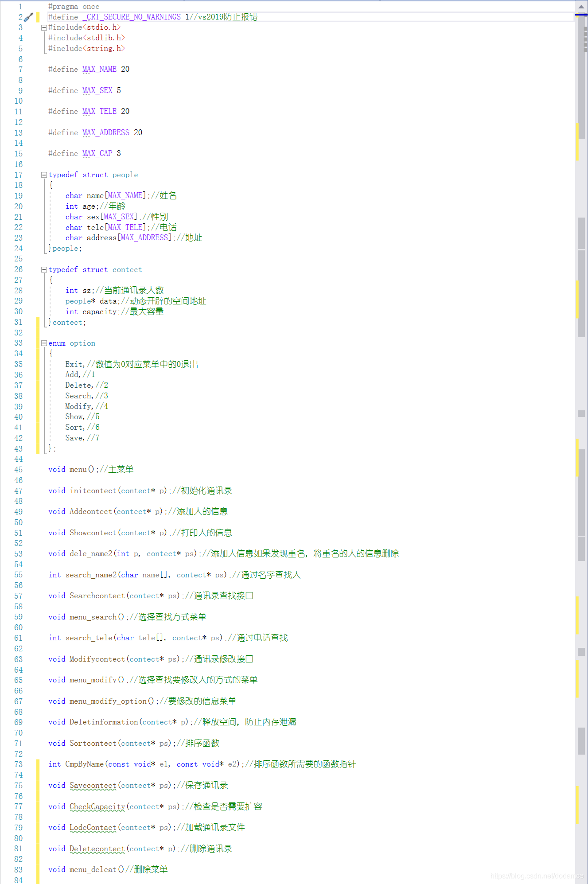The width and height of the screenshot is (588, 884).
Task: Click the vertical scrollbar track
Action: tap(581, 443)
